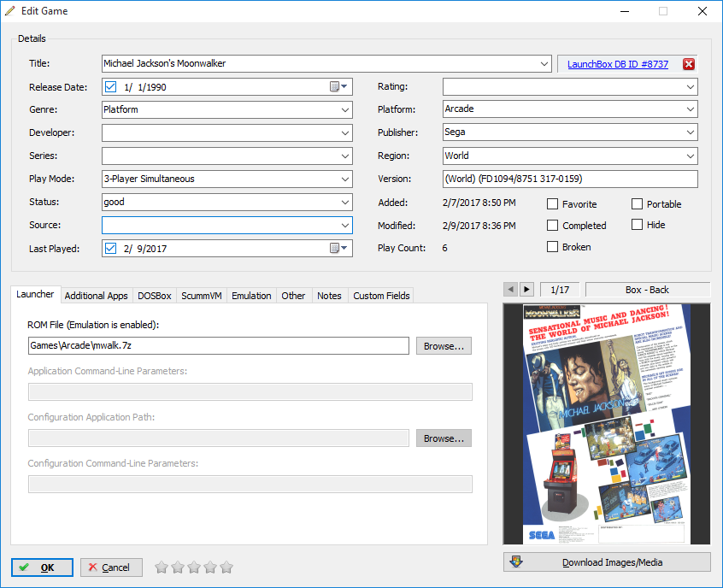The image size is (723, 588).
Task: Mark game as Completed
Action: [x=552, y=225]
